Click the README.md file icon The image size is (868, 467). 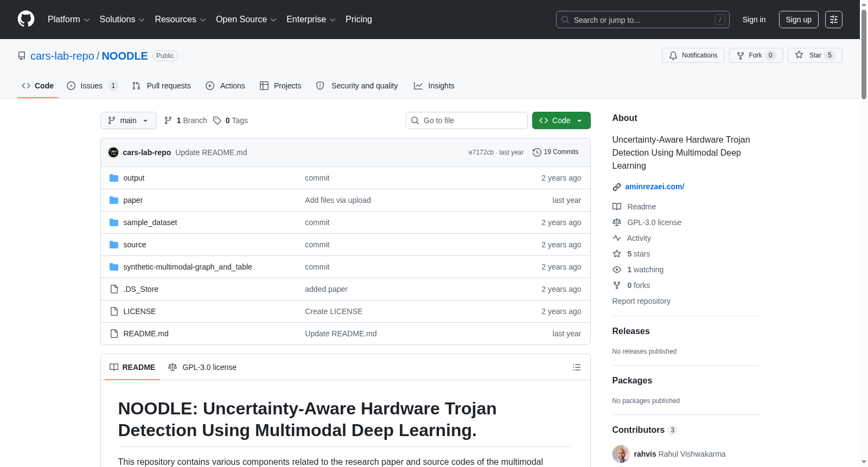[114, 334]
